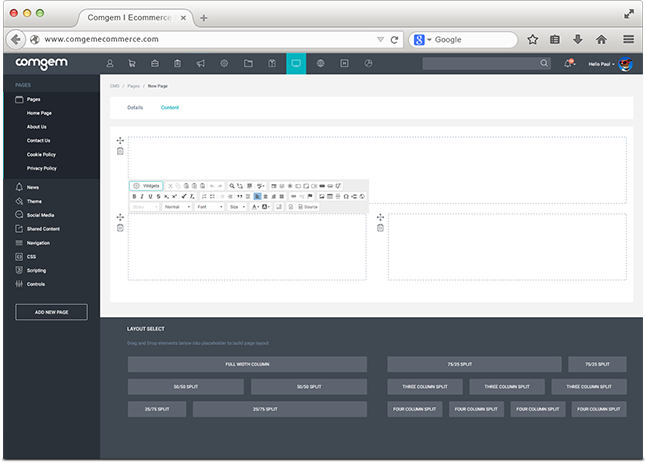The width and height of the screenshot is (646, 463).
Task: Open Privacy Policy page in sidebar
Action: pos(42,168)
